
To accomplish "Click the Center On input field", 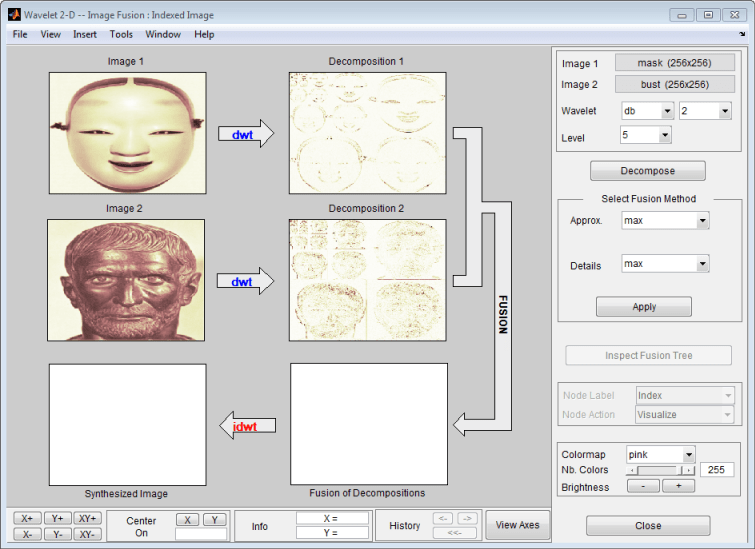I will click(201, 534).
